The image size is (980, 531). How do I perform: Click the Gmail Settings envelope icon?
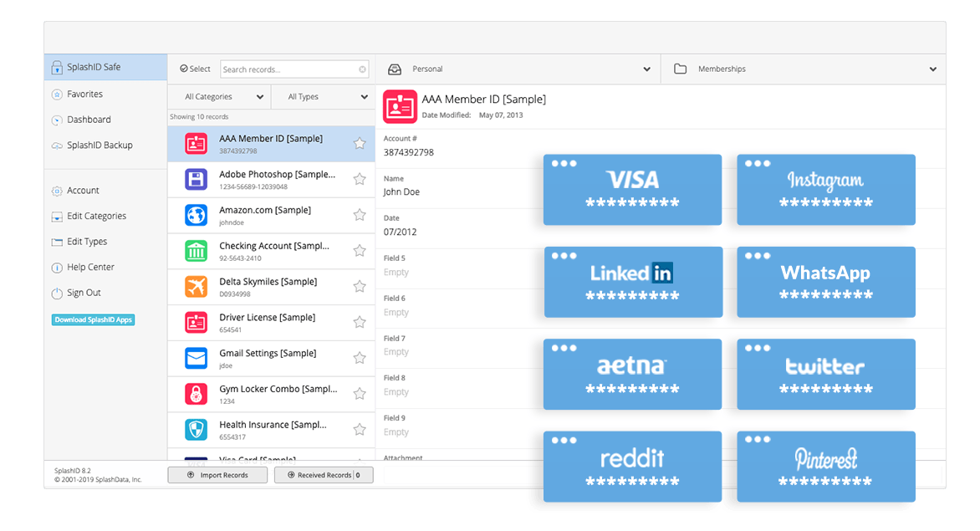(195, 358)
